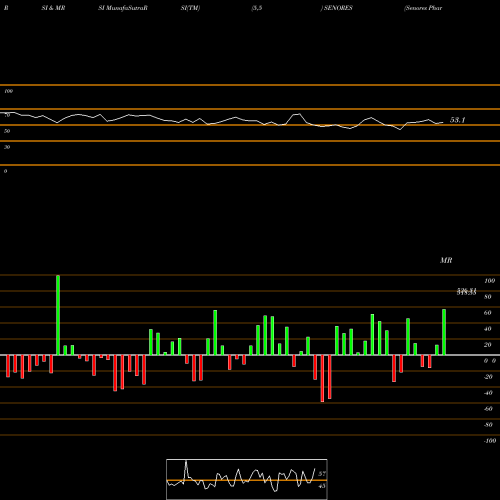Click the -100 label on MR axis
This screenshot has width=500, height=500.
pos(490,441)
